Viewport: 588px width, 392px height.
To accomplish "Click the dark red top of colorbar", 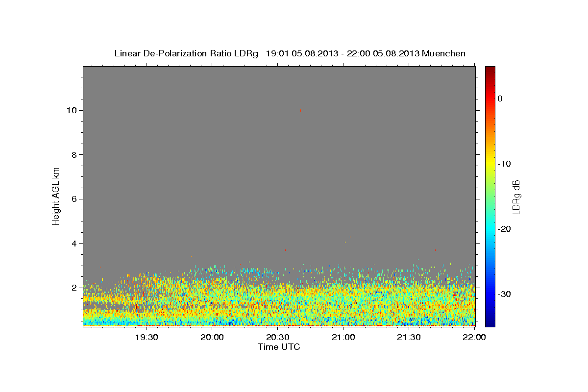I will tap(490, 70).
